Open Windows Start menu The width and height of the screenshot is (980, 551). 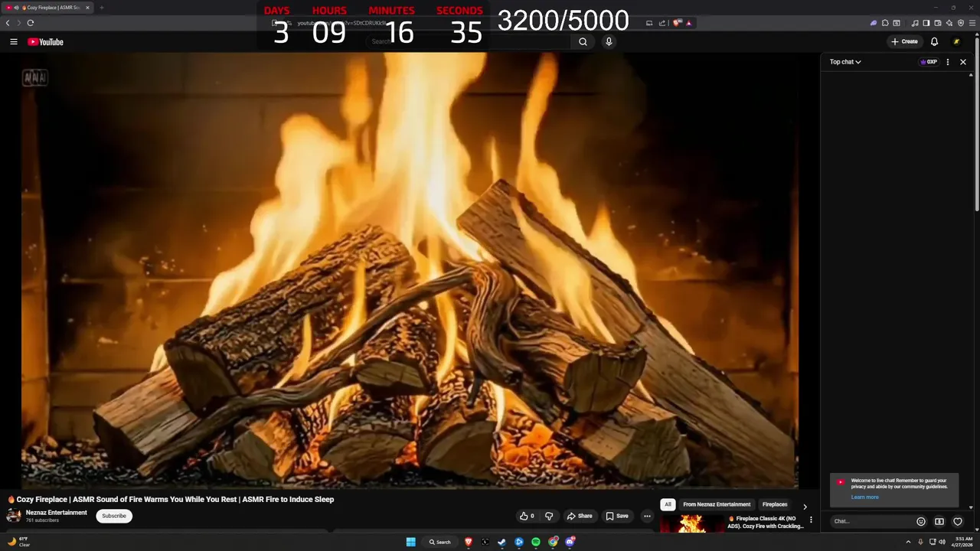coord(410,542)
